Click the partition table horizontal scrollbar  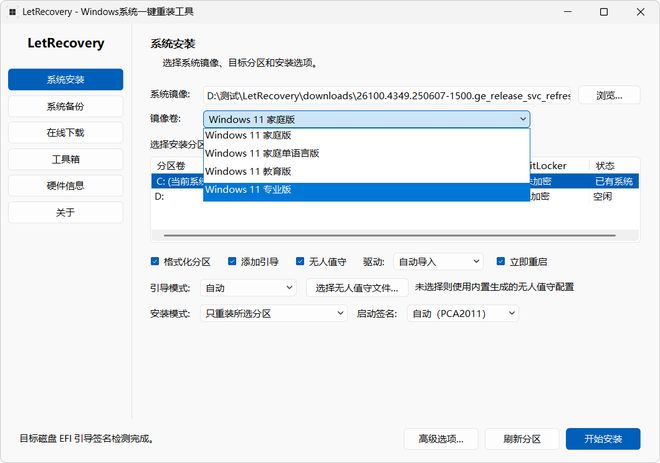pyautogui.click(x=390, y=236)
